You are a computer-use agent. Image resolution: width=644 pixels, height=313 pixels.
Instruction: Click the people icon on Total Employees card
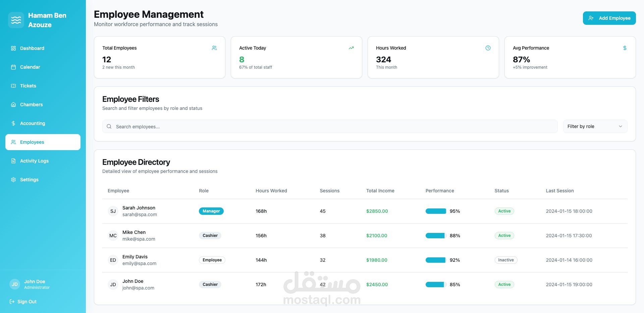click(x=214, y=48)
